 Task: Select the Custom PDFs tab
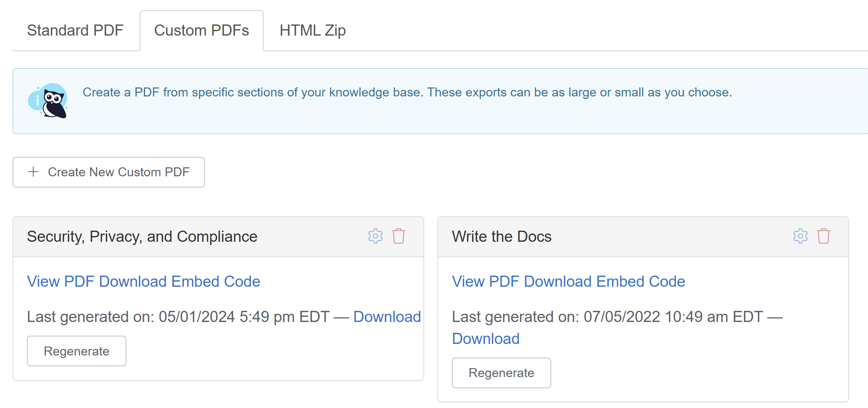click(x=201, y=31)
